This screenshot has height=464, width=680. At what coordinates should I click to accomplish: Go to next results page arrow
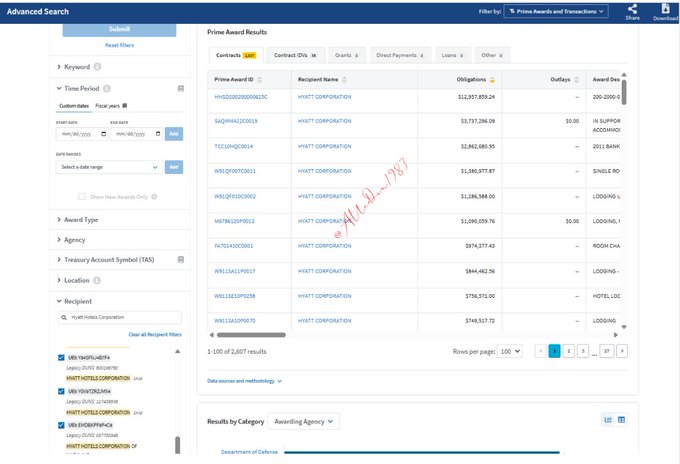(622, 351)
